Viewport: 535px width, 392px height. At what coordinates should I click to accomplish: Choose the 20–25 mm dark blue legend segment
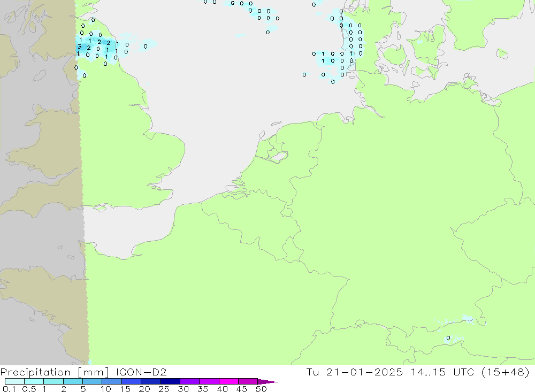point(150,381)
